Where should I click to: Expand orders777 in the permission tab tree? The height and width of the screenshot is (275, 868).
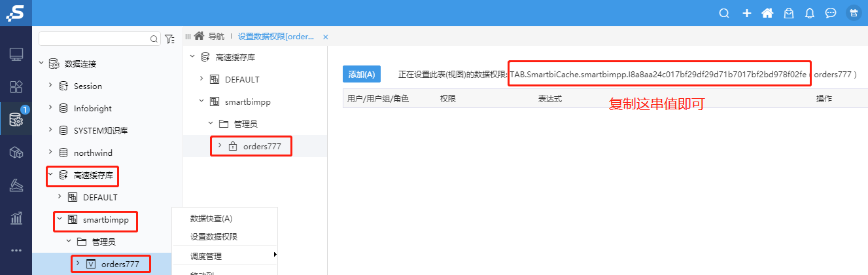click(220, 146)
